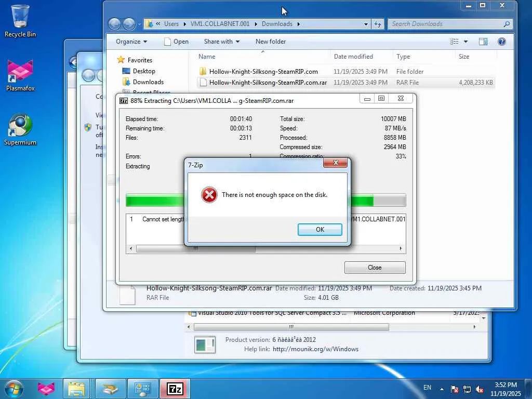The height and width of the screenshot is (399, 532).
Task: Select Hollow-Knight-Silksong-SteamRIP.com.rar file row
Action: point(345,83)
